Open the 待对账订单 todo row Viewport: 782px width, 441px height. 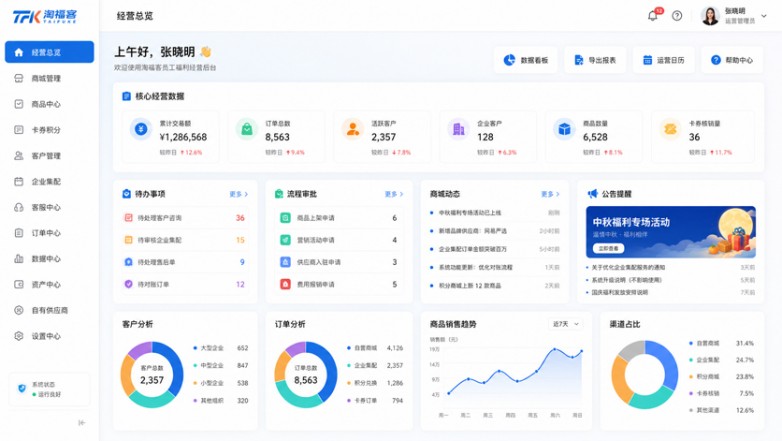185,284
